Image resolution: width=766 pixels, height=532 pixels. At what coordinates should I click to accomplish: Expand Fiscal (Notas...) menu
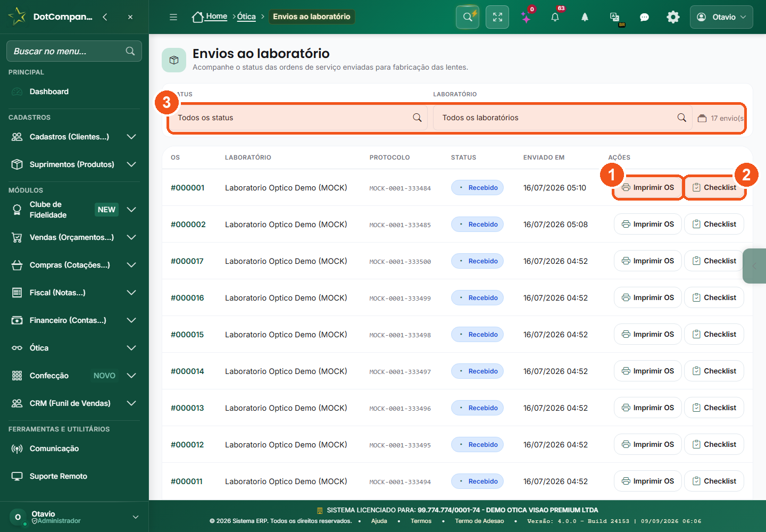pyautogui.click(x=74, y=293)
